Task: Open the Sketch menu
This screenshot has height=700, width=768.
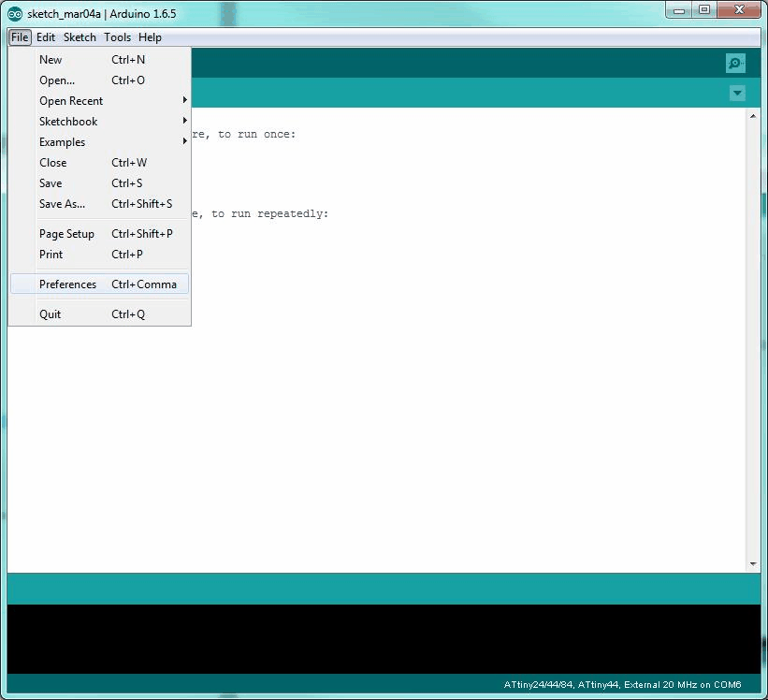Action: pyautogui.click(x=80, y=37)
